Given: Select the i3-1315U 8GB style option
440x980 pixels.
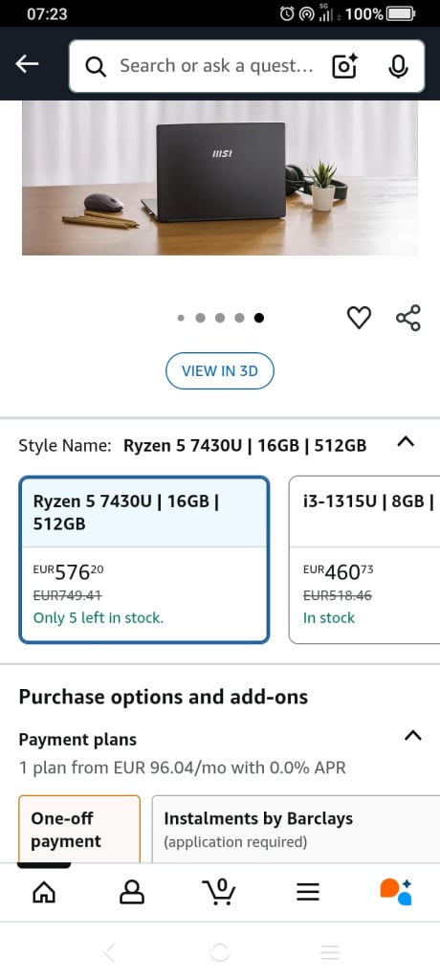Looking at the screenshot, I should coord(364,560).
